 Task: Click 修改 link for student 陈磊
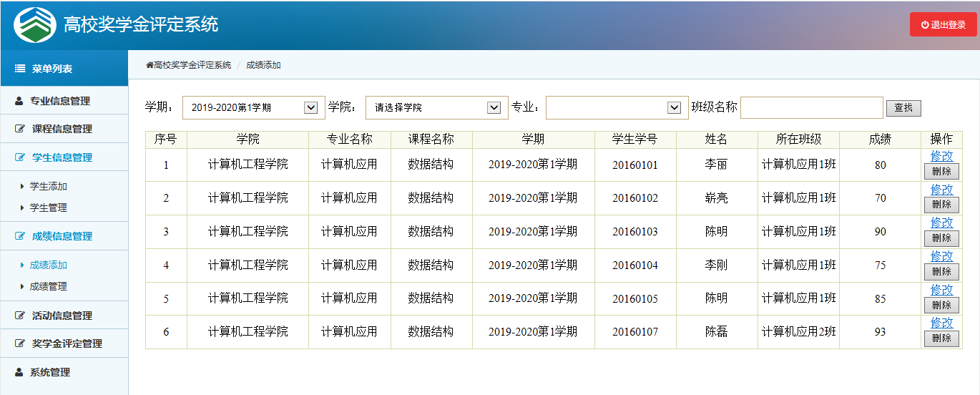[x=941, y=322]
